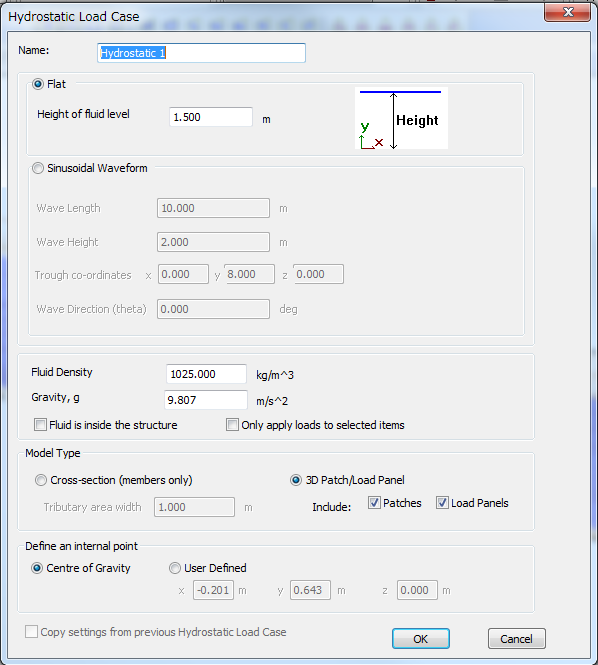Click the Name text field

tap(201, 53)
